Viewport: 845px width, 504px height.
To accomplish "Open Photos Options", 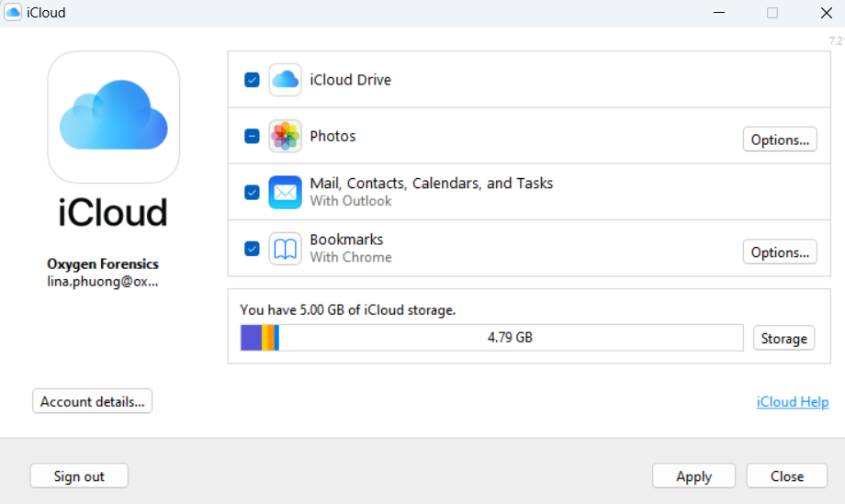I will [780, 140].
